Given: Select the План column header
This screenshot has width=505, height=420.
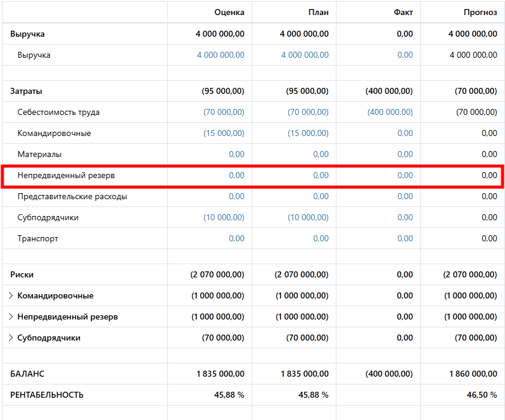Looking at the screenshot, I should coord(318,12).
